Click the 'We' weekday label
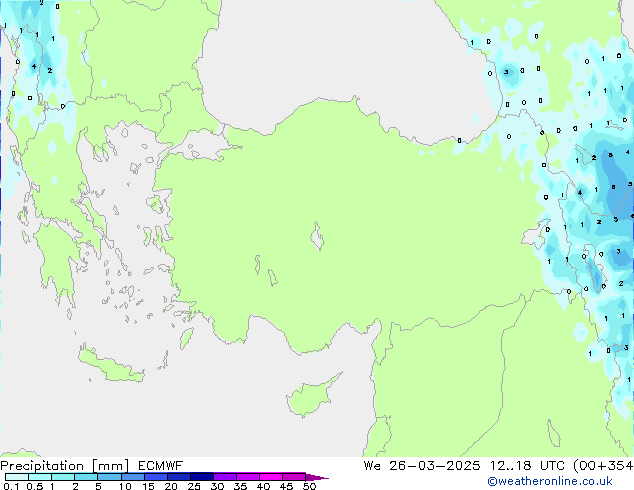The image size is (634, 490). pyautogui.click(x=372, y=466)
